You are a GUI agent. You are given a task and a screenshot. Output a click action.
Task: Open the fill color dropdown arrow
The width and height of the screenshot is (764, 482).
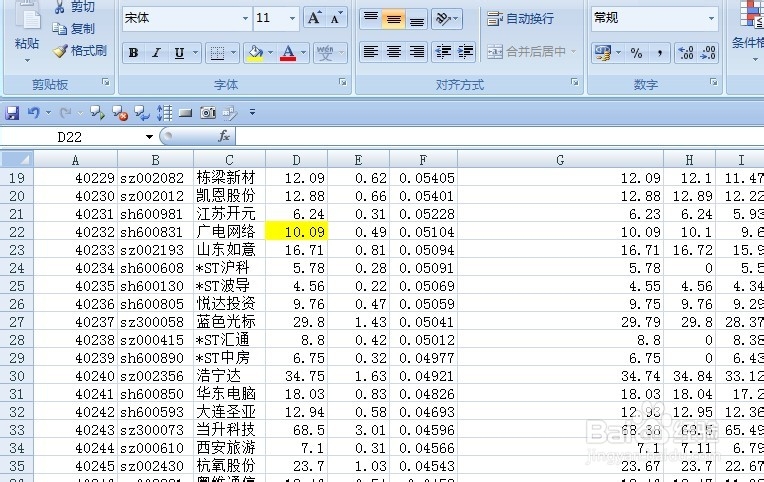pos(270,53)
